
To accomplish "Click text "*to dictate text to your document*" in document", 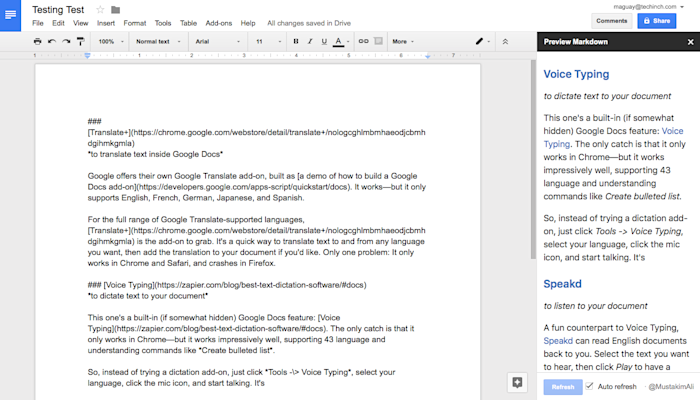I will (148, 296).
